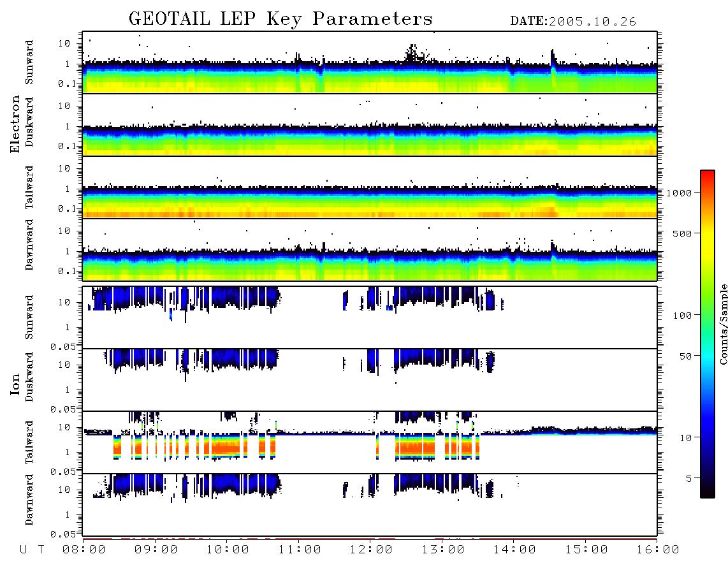Select the Electron Sunward panel label

pos(29,62)
